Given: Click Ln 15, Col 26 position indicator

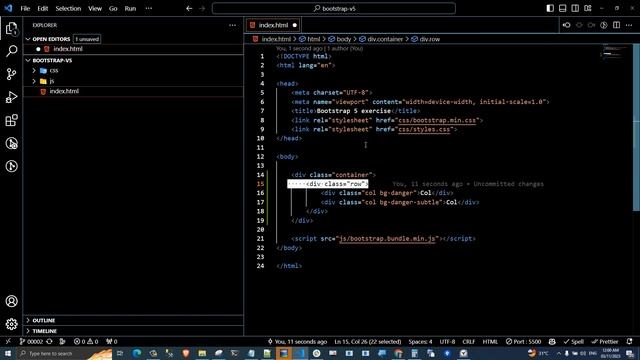Looking at the screenshot, I should point(367,342).
